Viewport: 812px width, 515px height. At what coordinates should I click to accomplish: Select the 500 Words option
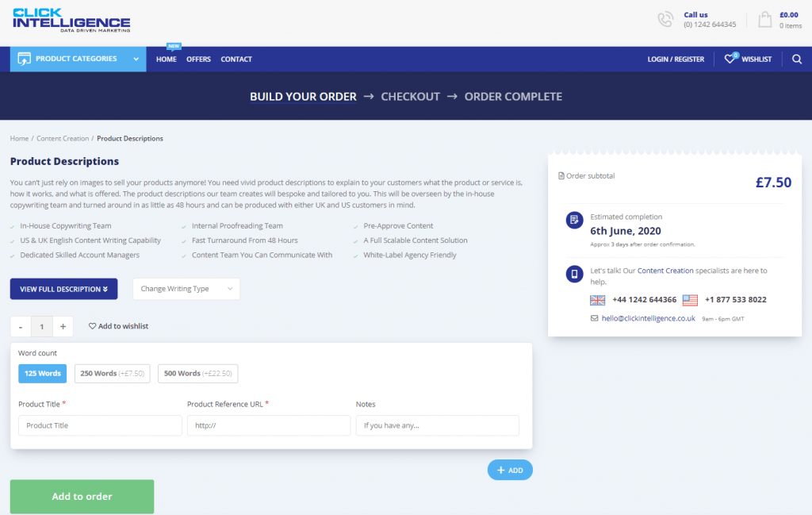coord(197,373)
